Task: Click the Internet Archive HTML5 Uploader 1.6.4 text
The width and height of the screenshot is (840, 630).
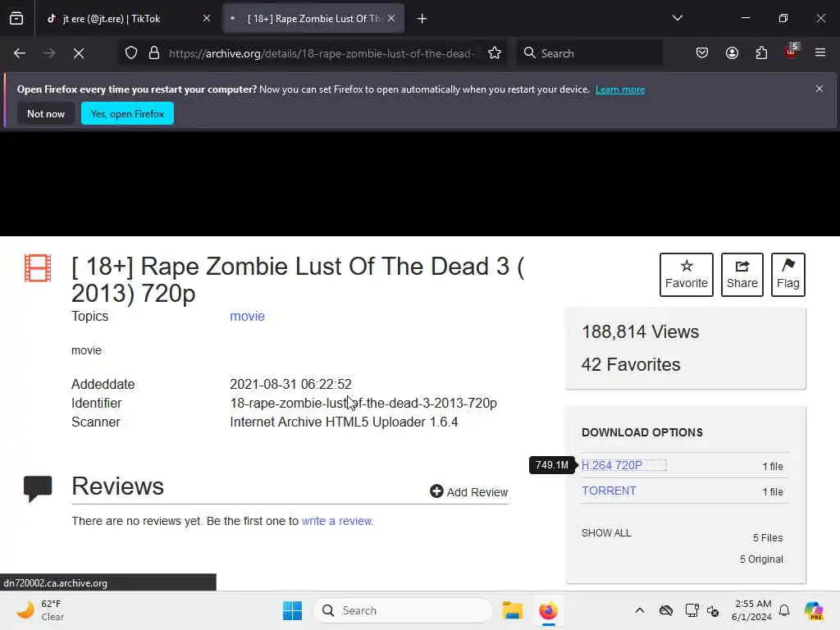Action: 344,422
